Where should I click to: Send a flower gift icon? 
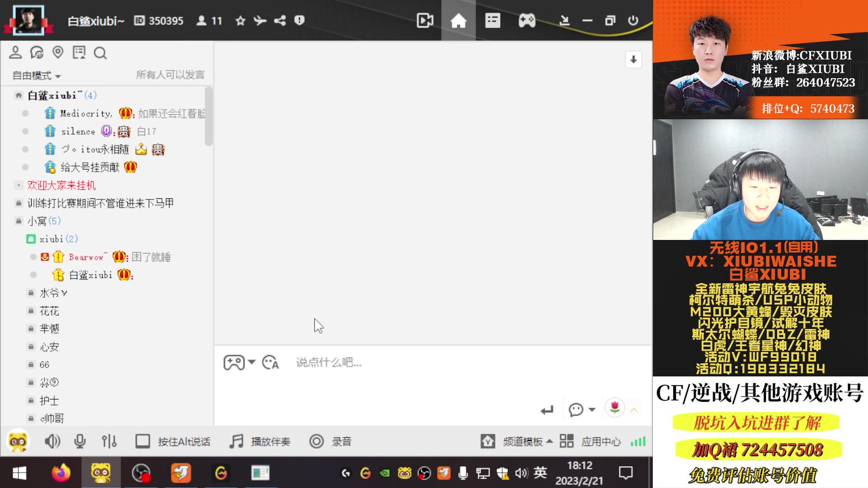[614, 408]
